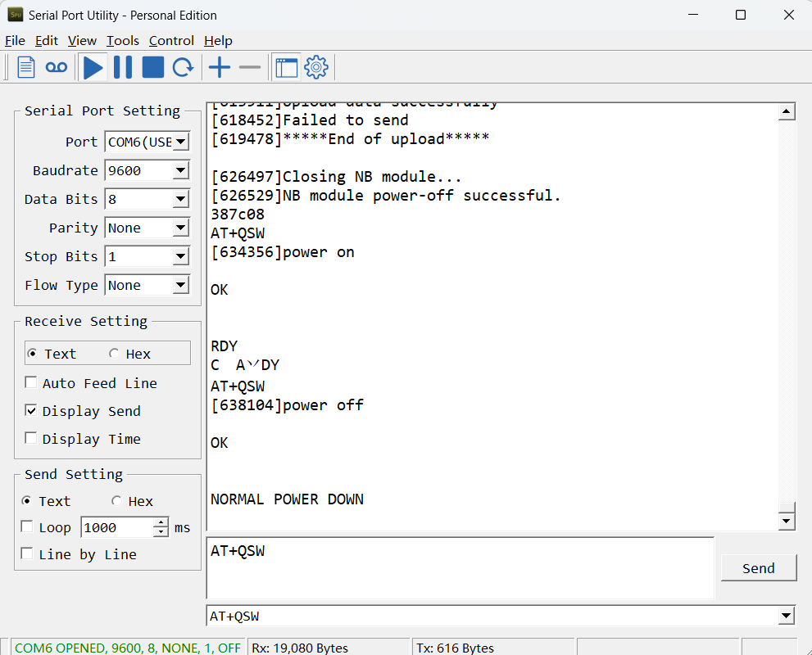Click the '[638104]power off' log line
This screenshot has height=655, width=812.
(287, 405)
